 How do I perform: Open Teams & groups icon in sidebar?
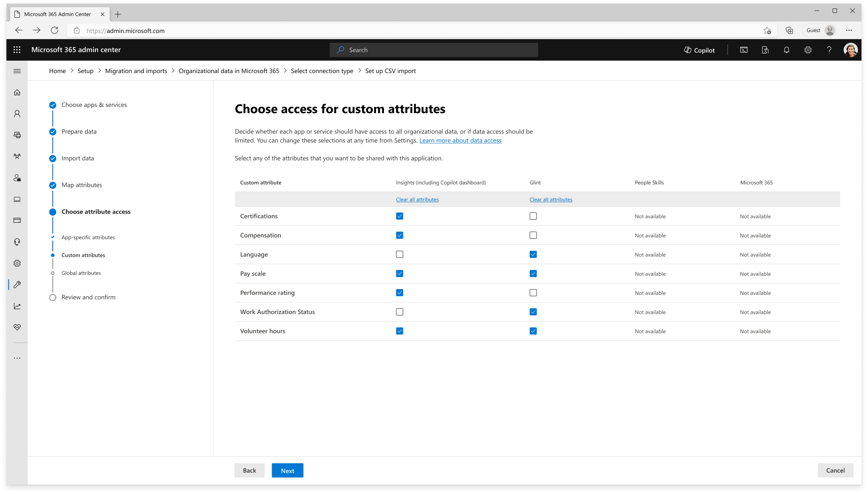click(17, 156)
